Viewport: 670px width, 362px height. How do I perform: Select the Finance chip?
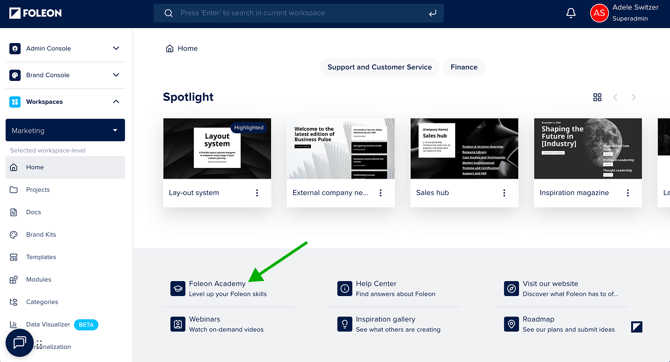tap(464, 67)
